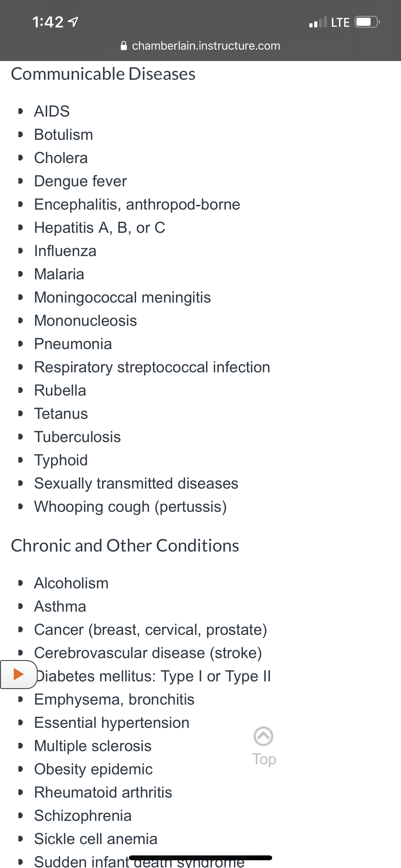Screen dimensions: 401x868
Task: Tap the Top scroll-up arrow icon
Action: pyautogui.click(x=263, y=736)
